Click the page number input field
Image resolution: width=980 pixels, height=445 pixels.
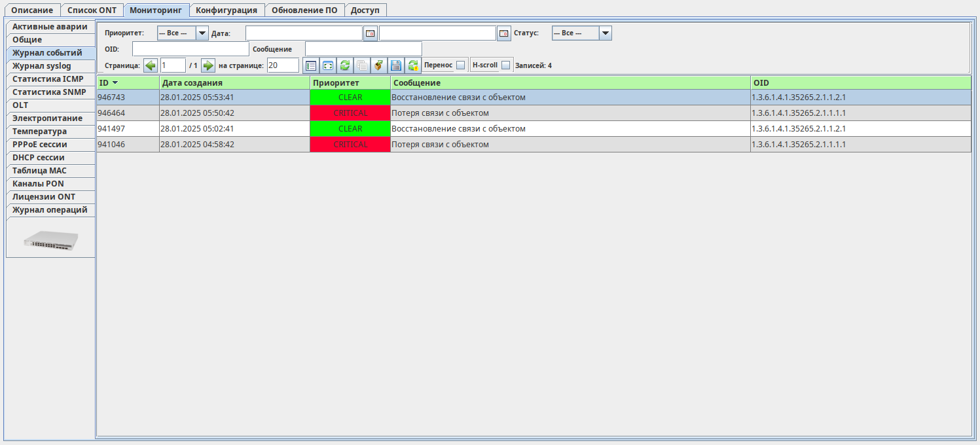tap(173, 65)
